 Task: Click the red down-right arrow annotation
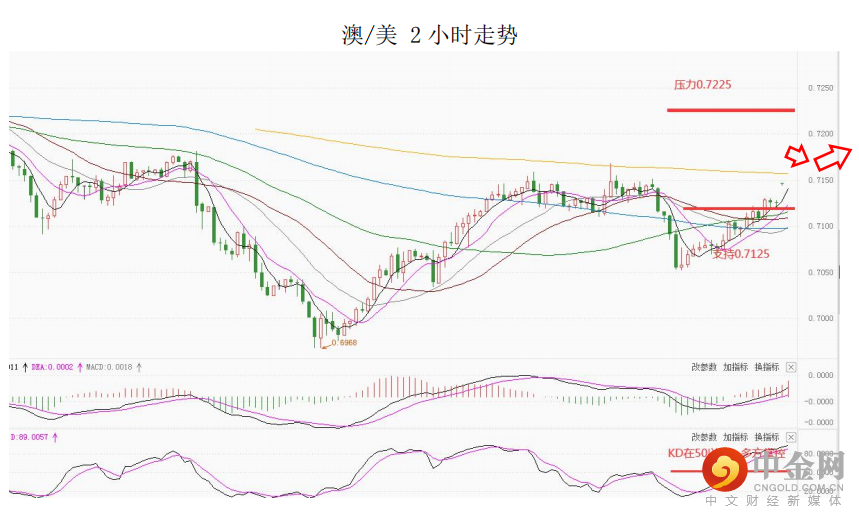796,155
